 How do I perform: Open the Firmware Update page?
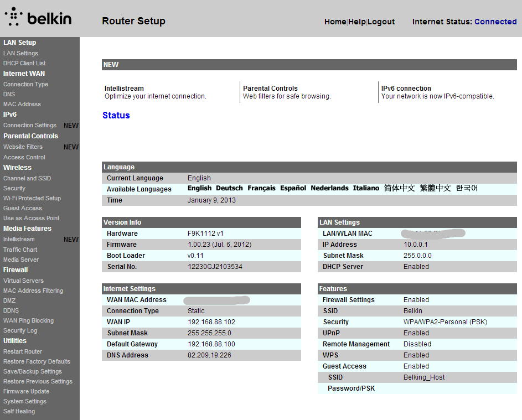point(26,391)
